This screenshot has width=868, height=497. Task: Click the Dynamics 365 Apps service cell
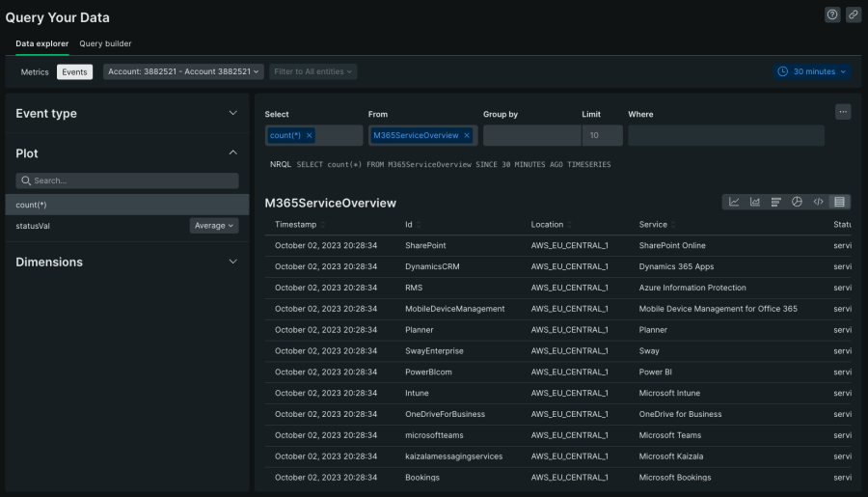point(676,266)
